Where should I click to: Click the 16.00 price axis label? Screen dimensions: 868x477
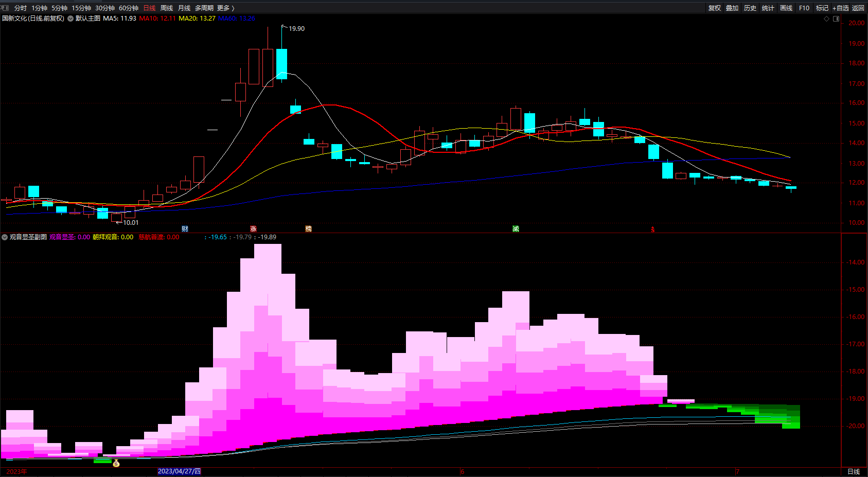pos(857,103)
